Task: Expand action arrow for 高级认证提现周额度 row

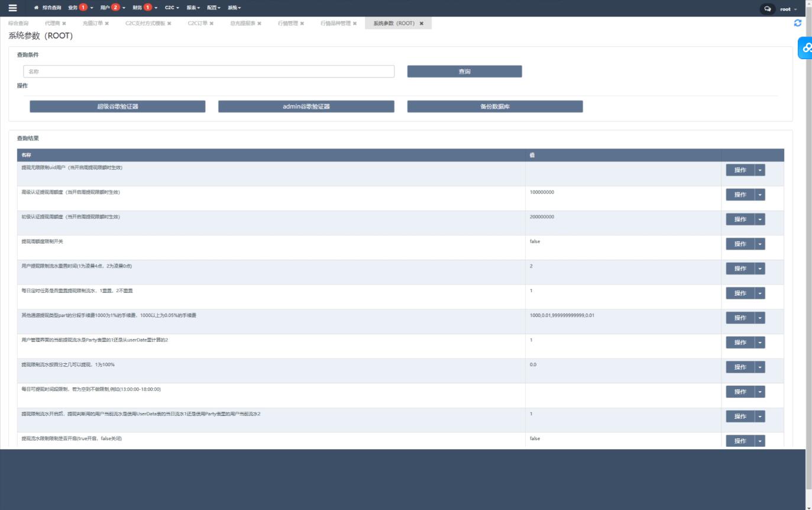Action: click(760, 195)
